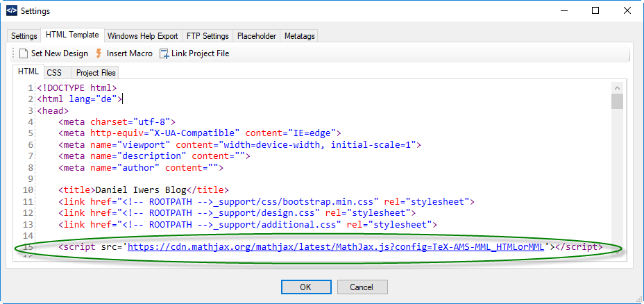
Task: Click the Set New Design label
Action: 60,53
